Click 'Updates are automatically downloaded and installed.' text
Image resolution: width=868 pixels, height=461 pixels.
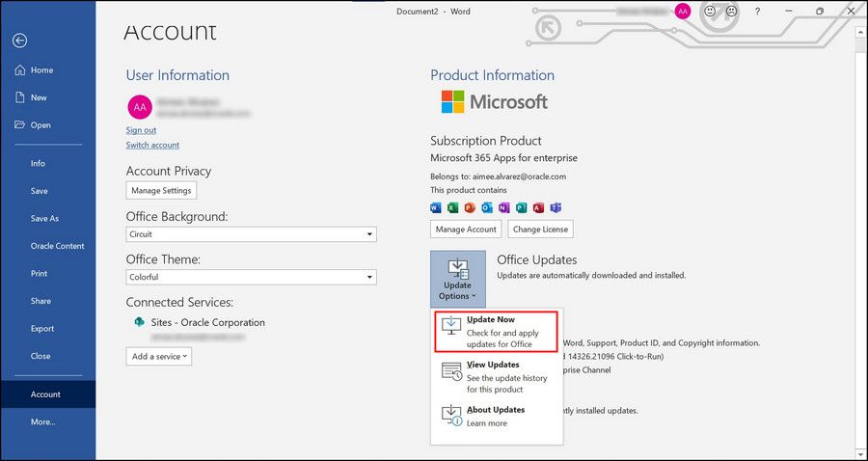[x=591, y=275]
